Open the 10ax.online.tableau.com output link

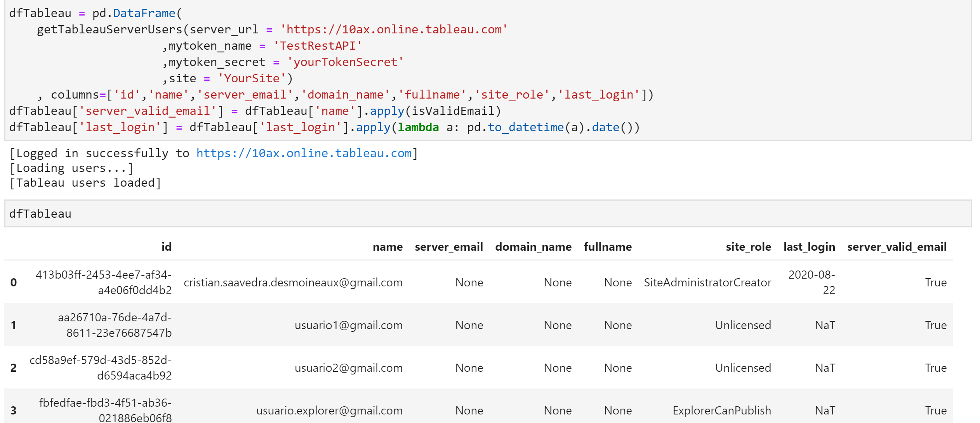pyautogui.click(x=304, y=153)
